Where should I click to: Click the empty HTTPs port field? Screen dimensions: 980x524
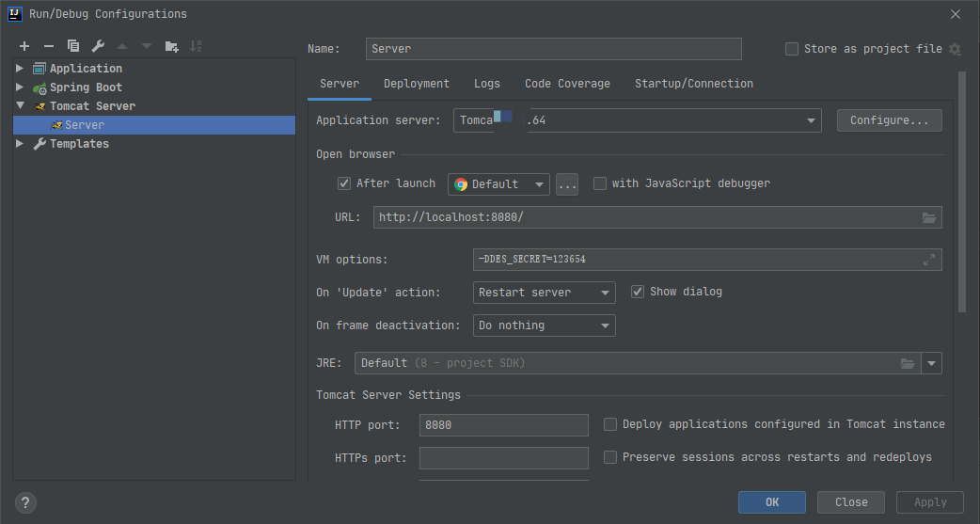coord(503,458)
